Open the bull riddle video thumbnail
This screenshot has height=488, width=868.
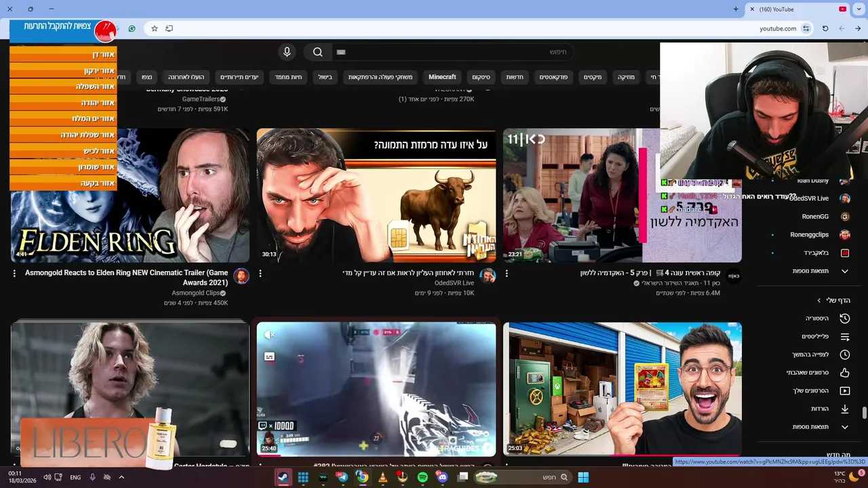[x=376, y=195]
